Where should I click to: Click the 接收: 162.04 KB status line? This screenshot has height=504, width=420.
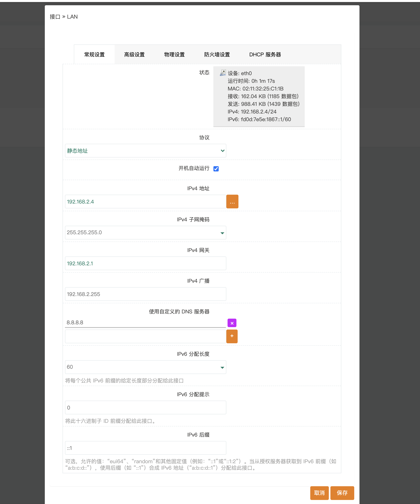pos(263,96)
